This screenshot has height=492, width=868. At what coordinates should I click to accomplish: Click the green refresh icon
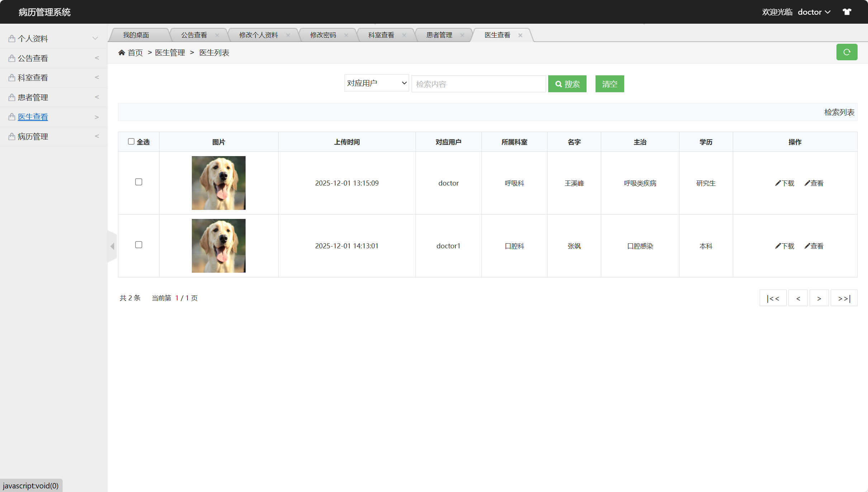846,52
